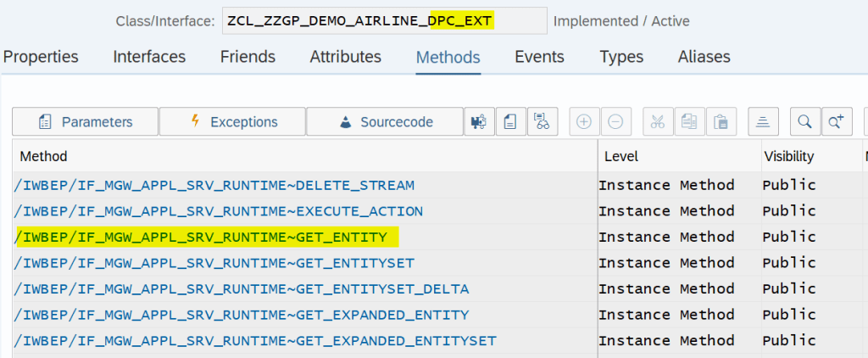Click the Sourcecode button
The width and height of the screenshot is (868, 358).
click(385, 121)
